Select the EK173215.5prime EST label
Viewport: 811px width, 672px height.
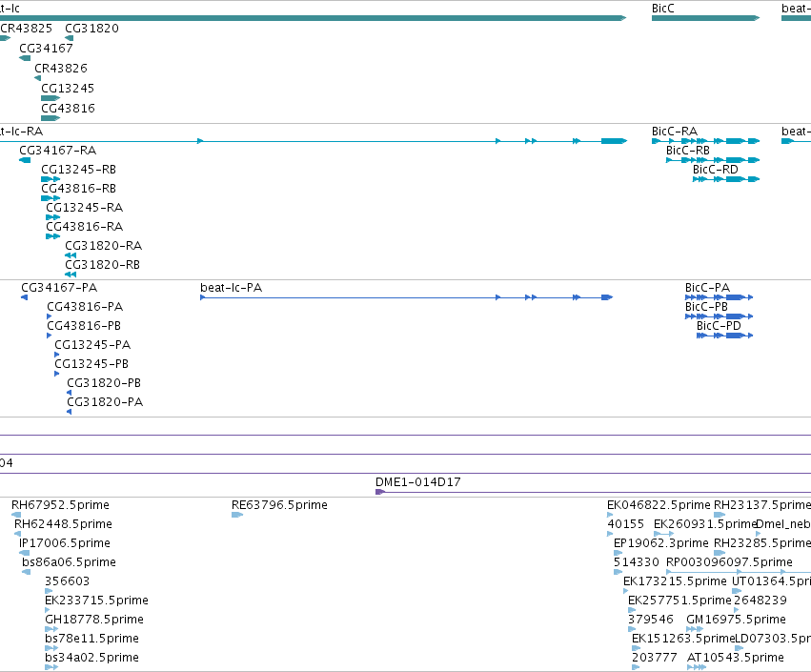pyautogui.click(x=675, y=581)
